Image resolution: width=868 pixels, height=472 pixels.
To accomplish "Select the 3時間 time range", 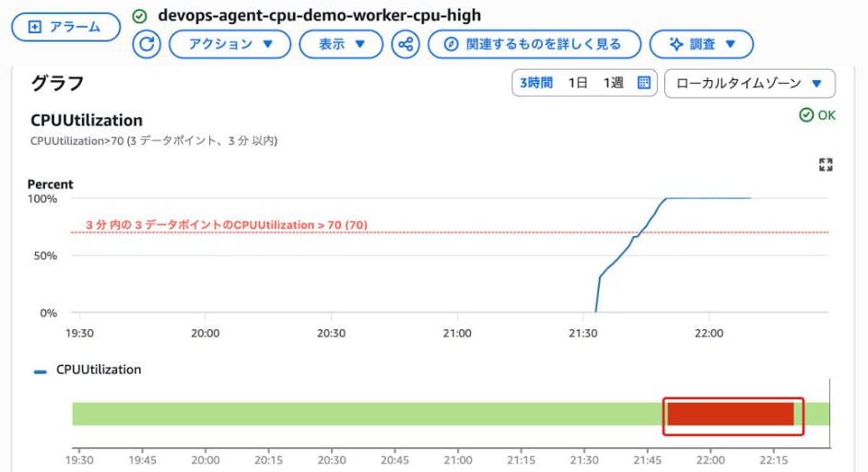I will [x=536, y=83].
